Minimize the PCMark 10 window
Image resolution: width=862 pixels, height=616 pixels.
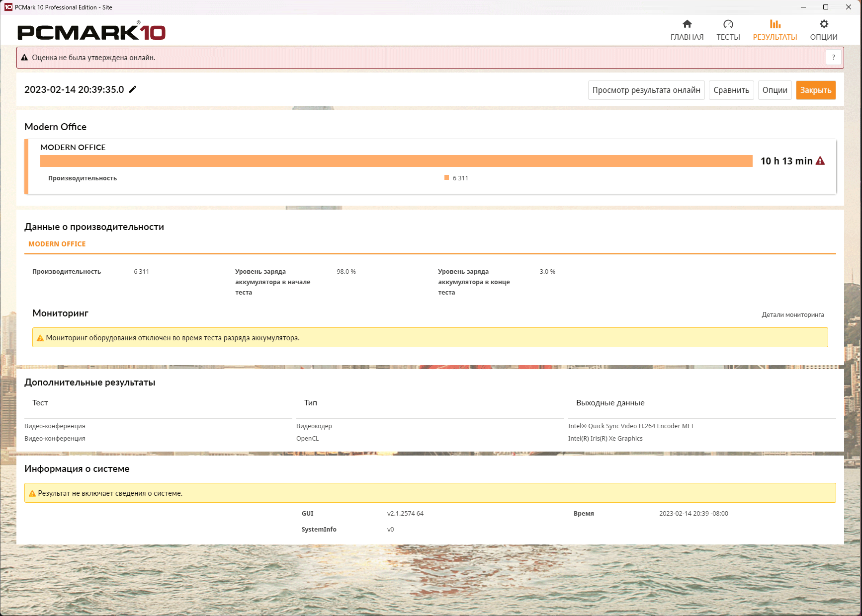(803, 7)
